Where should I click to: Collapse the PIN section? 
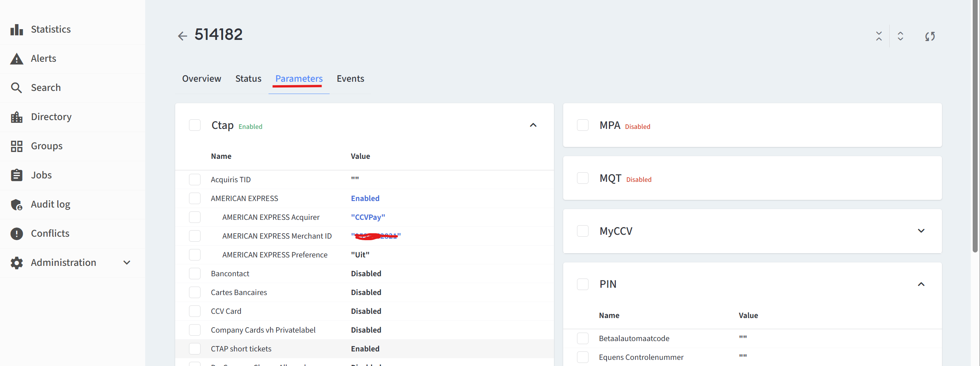(x=921, y=285)
